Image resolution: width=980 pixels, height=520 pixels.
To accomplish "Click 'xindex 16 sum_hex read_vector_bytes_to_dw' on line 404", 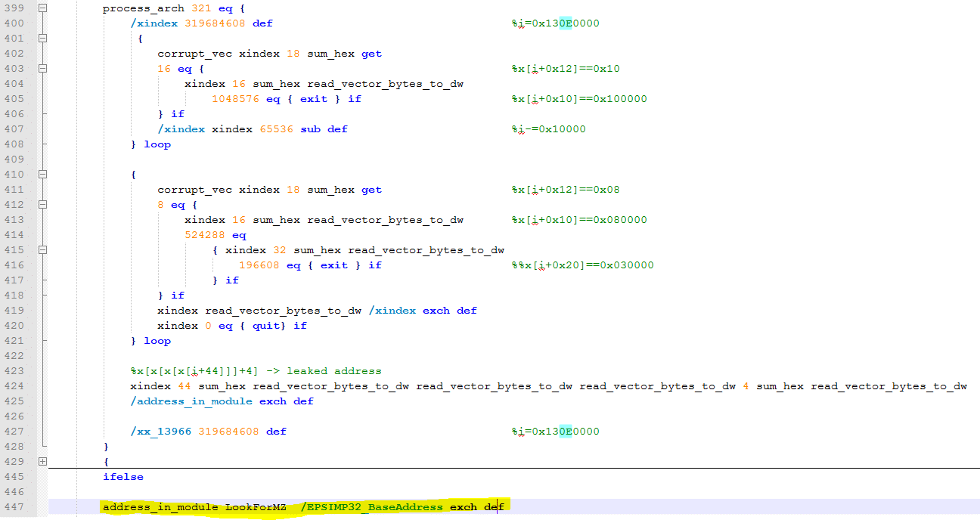I will click(324, 84).
